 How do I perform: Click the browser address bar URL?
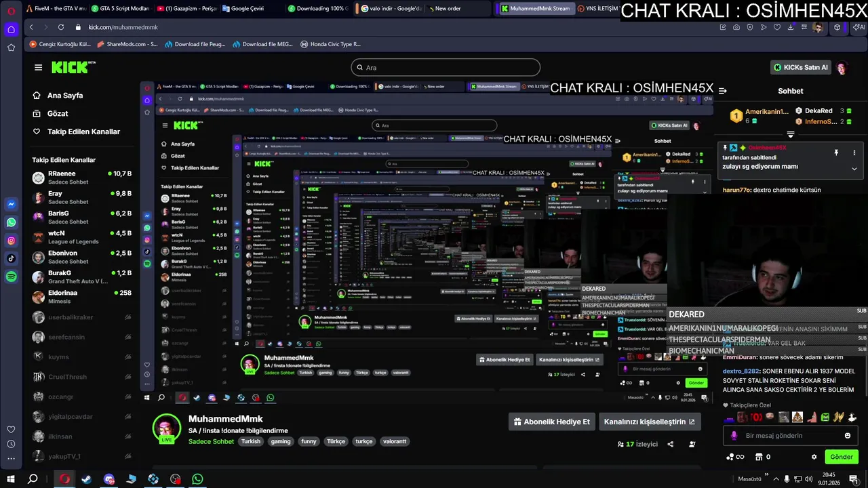(123, 27)
